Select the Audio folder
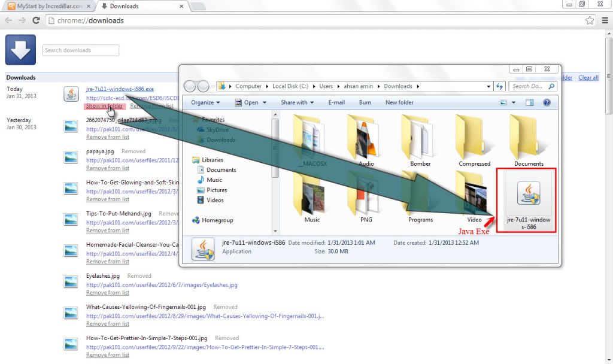 [x=366, y=141]
